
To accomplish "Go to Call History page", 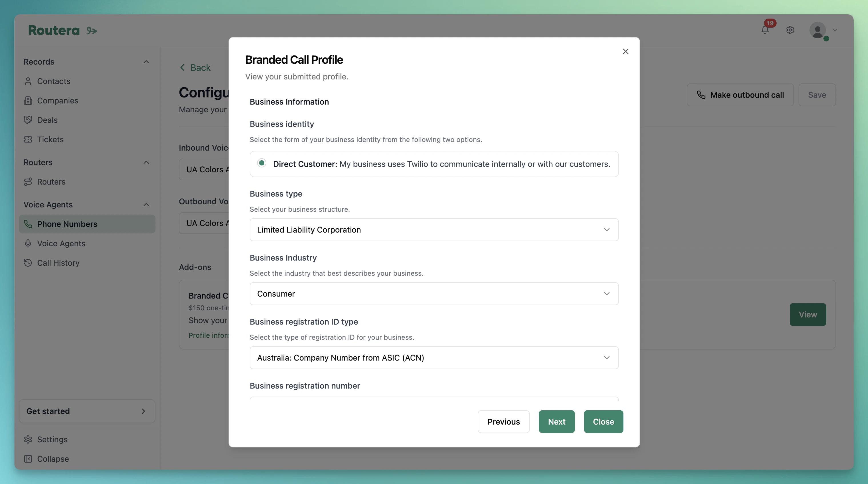I will 87,263.
